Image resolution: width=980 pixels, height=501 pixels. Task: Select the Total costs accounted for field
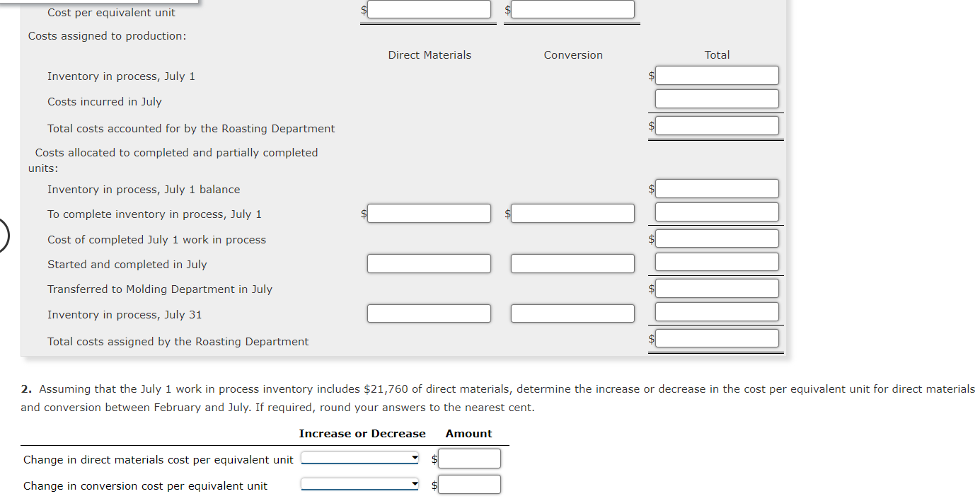point(717,125)
